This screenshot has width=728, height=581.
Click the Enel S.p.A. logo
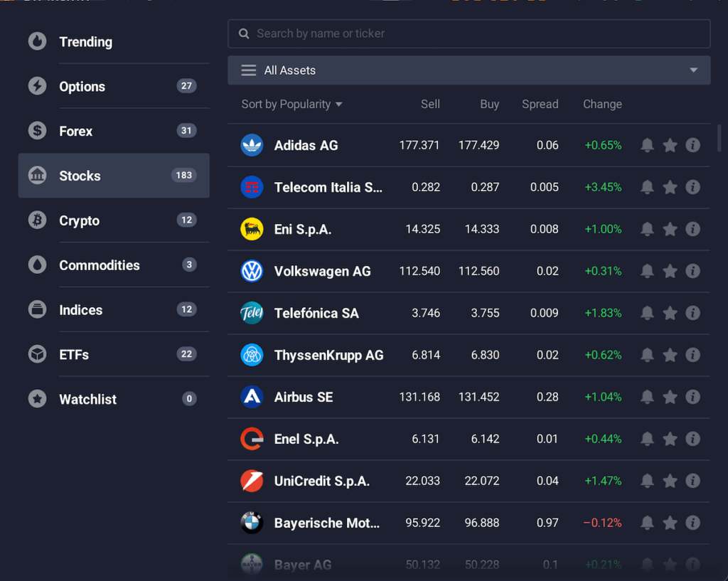(x=252, y=439)
